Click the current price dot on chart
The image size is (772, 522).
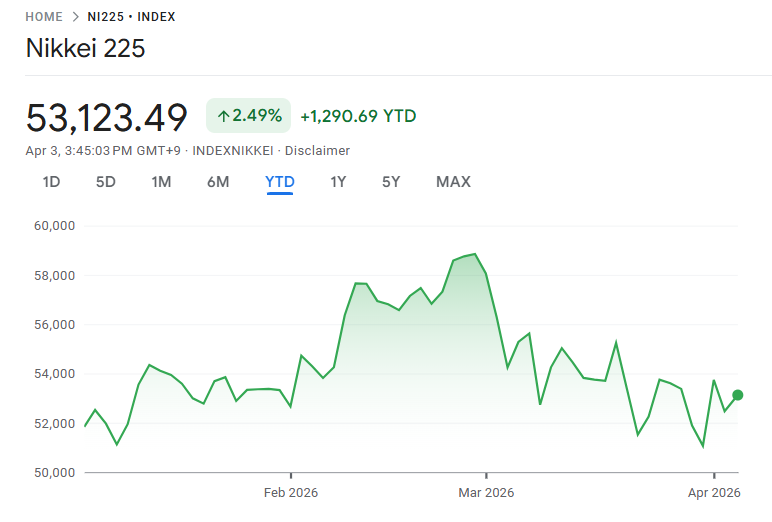tap(738, 395)
